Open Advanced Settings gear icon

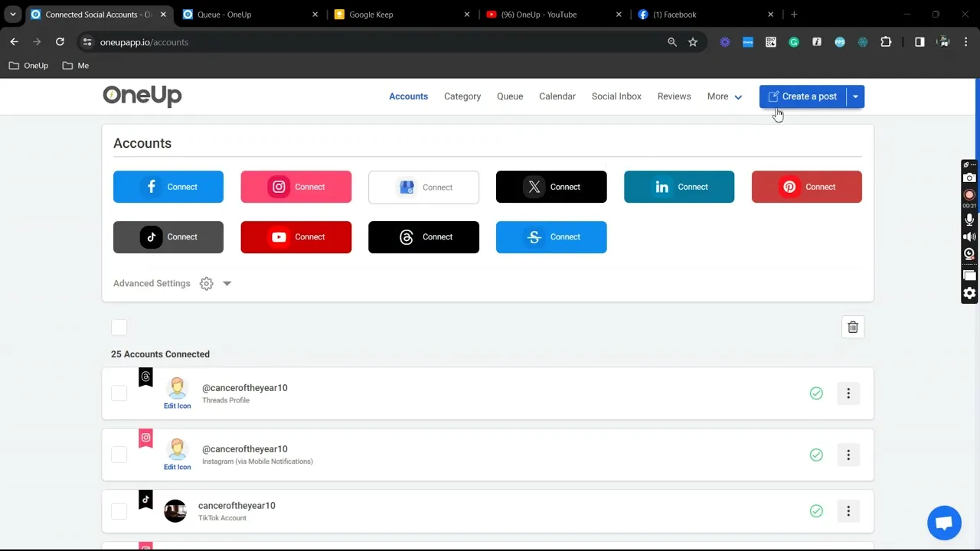206,283
